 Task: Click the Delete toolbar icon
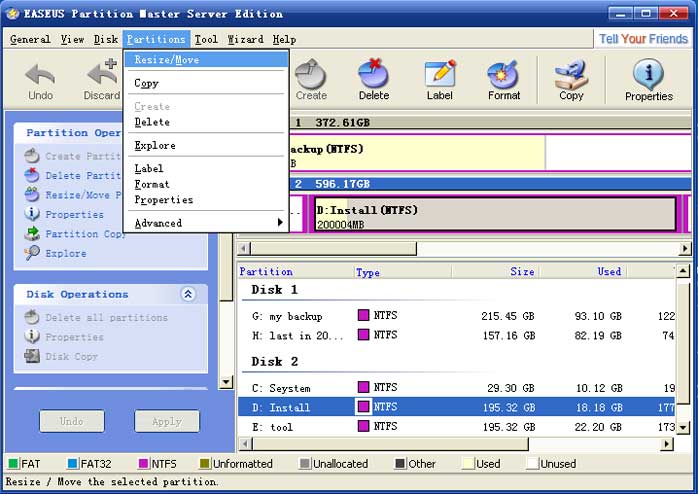[373, 73]
